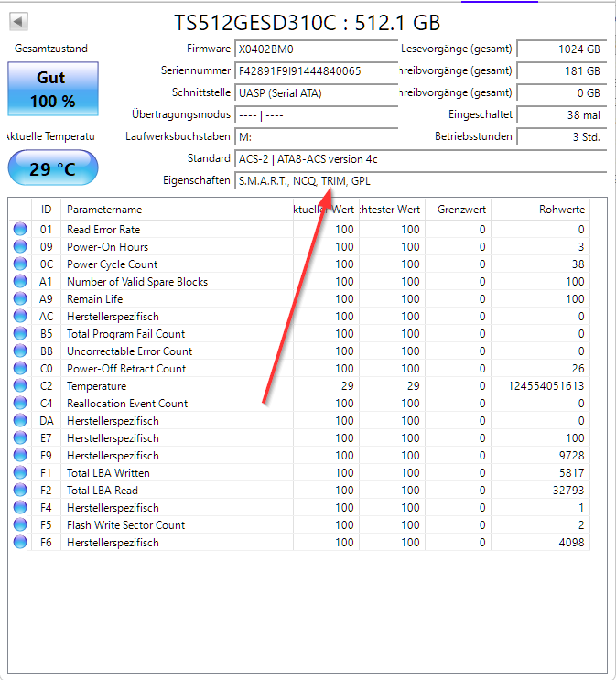Click the Total LBA Written raw value 5817
This screenshot has height=680, width=616.
572,472
